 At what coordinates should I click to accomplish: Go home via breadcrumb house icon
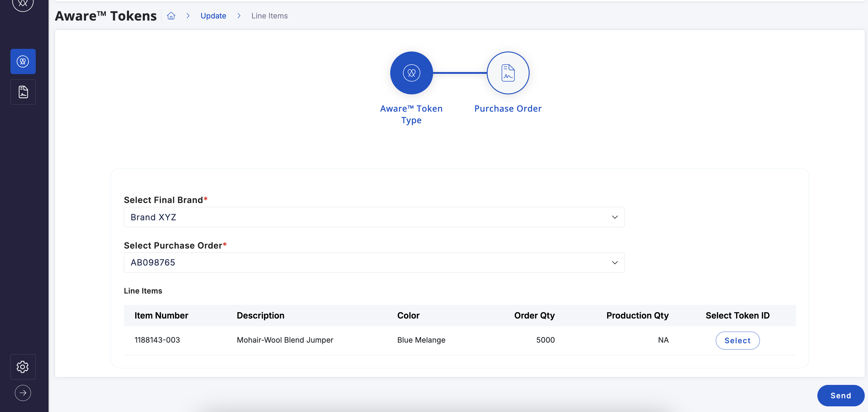171,16
